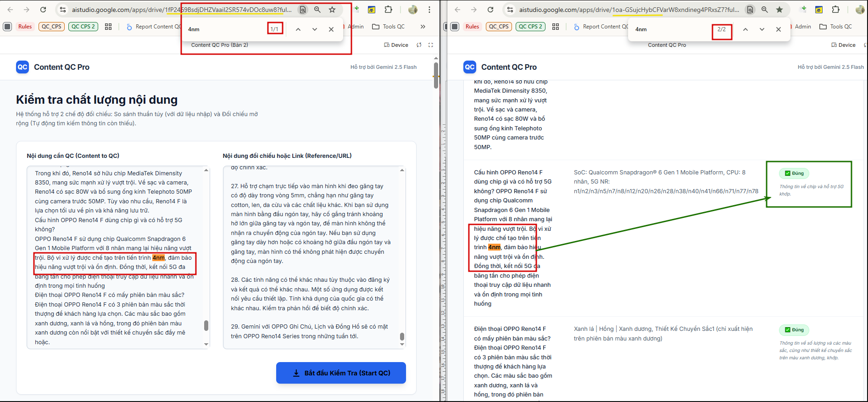Click the yellow 'n' extension in right window
Screen dimensions: 868x402
819,10
